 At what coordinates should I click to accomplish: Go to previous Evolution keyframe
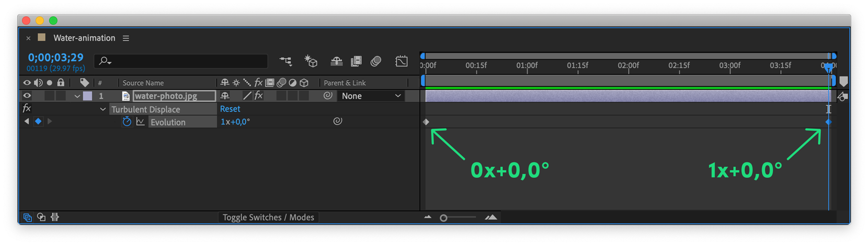point(27,121)
